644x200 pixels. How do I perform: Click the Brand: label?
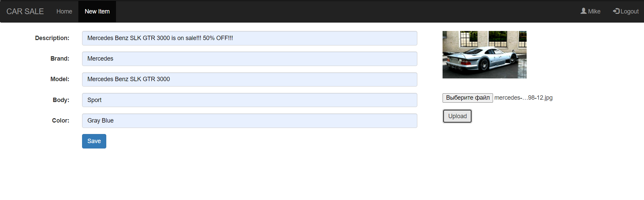[60, 59]
